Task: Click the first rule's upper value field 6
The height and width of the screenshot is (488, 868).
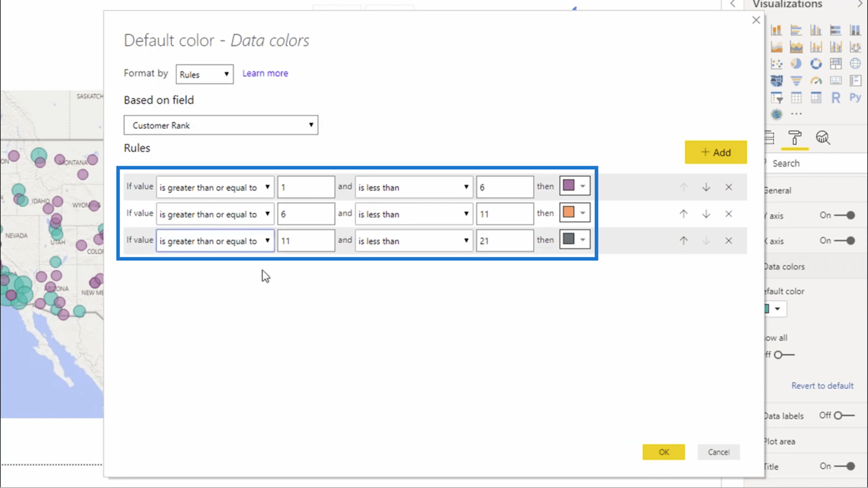Action: pos(505,187)
